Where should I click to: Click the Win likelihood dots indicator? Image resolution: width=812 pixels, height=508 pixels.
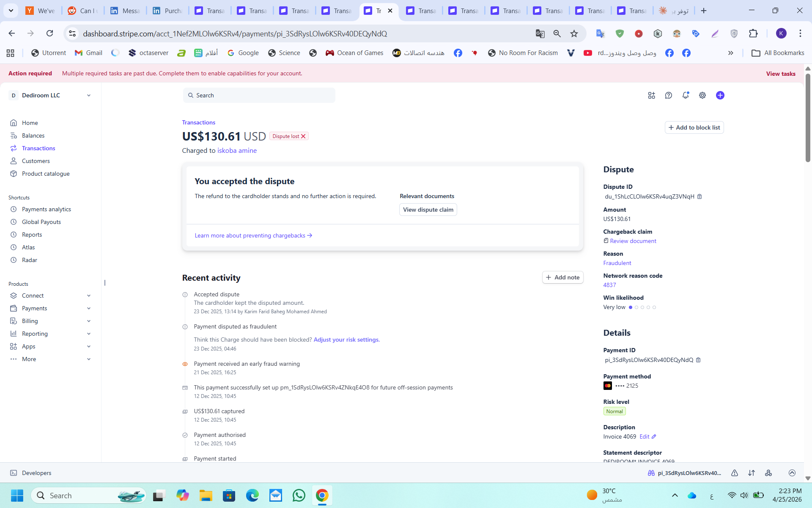click(642, 307)
